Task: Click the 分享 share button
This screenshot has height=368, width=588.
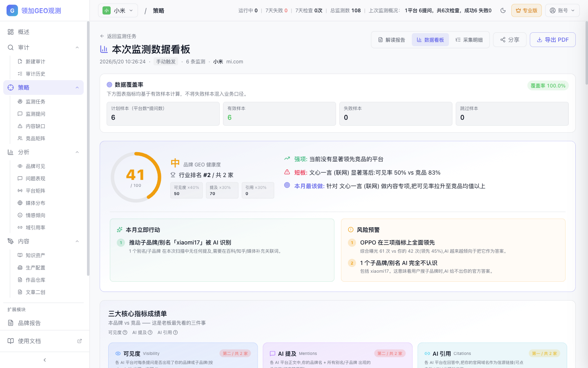Action: (510, 40)
